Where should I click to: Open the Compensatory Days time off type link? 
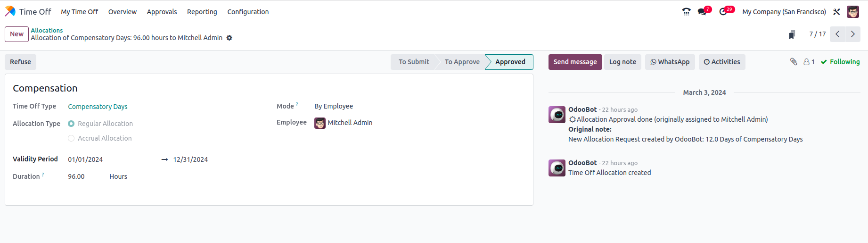98,107
